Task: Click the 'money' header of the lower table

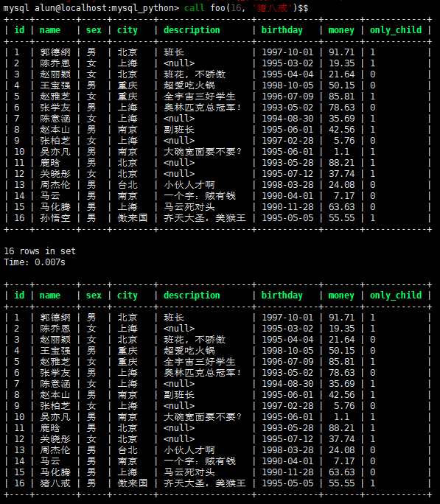Action: point(341,295)
